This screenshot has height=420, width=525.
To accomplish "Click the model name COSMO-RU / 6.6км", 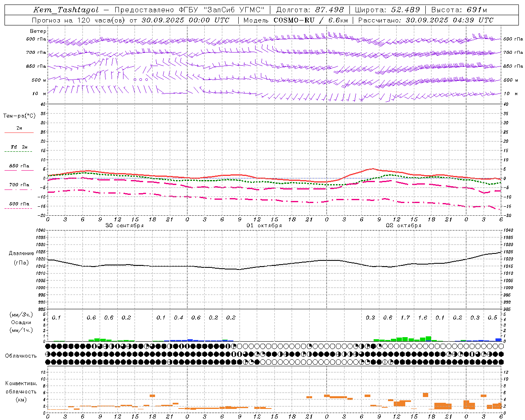I will pos(311,20).
